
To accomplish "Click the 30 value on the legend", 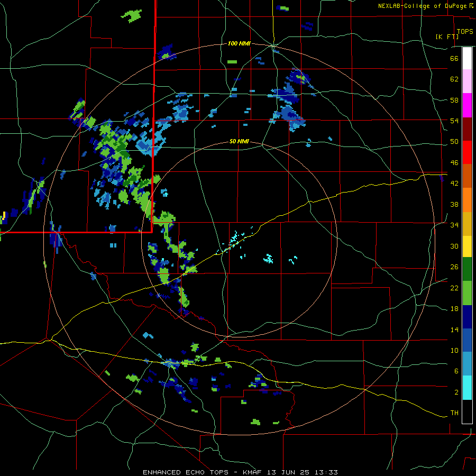I will [454, 246].
